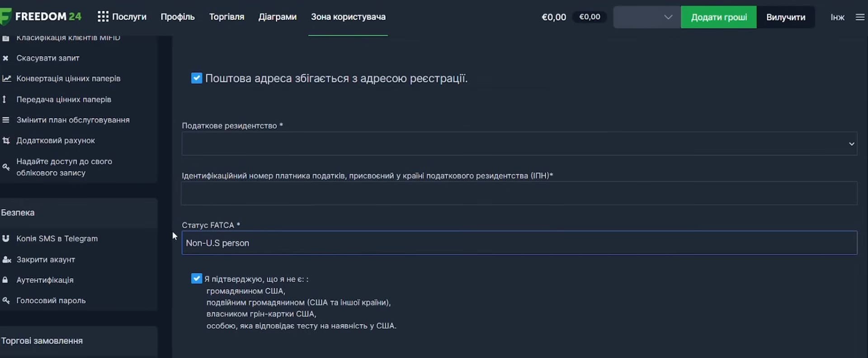Screen dimensions: 868x358
Task: Expand the Податкове резидентство dropdown
Action: [519, 143]
